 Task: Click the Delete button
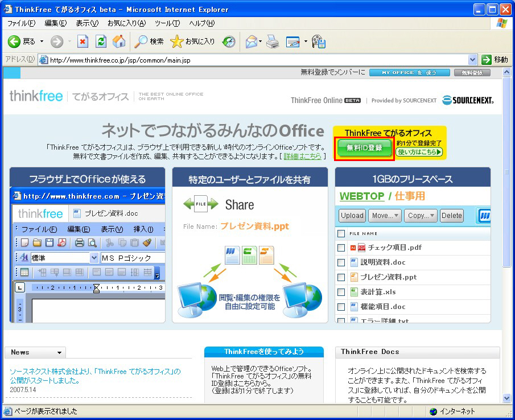(452, 216)
